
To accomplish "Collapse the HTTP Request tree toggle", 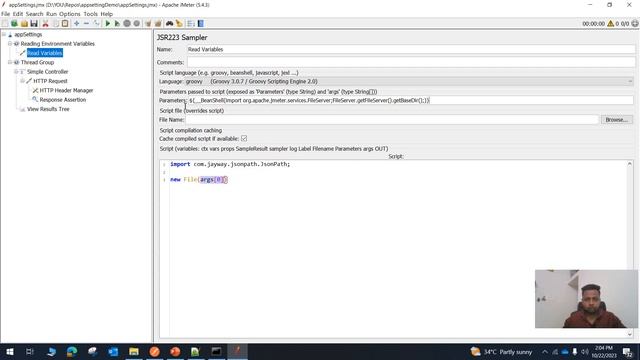I will [x=23, y=81].
